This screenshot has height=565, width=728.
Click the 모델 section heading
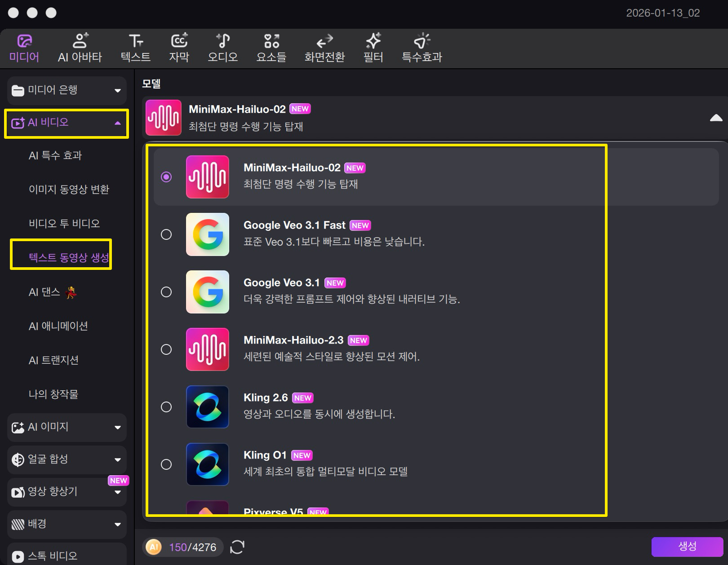tap(151, 84)
